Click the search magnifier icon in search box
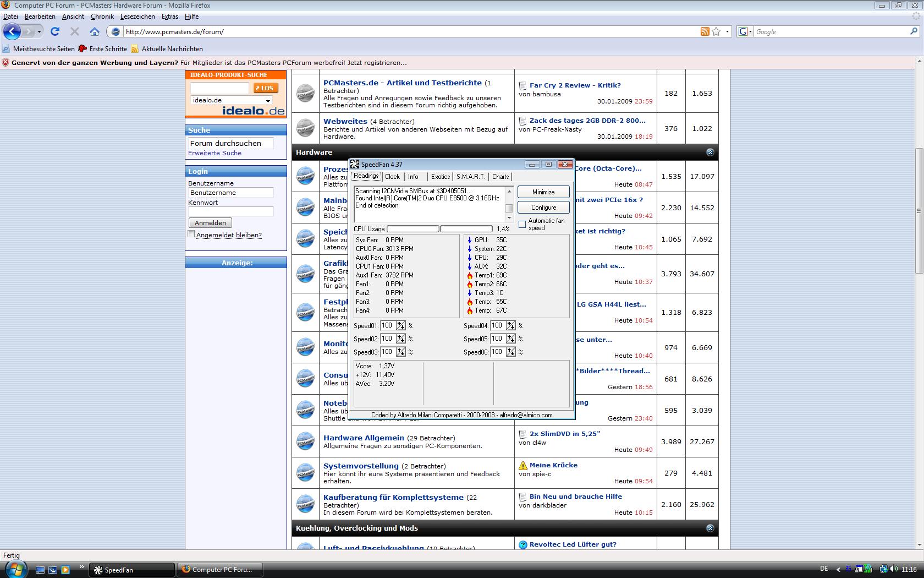 (x=914, y=31)
